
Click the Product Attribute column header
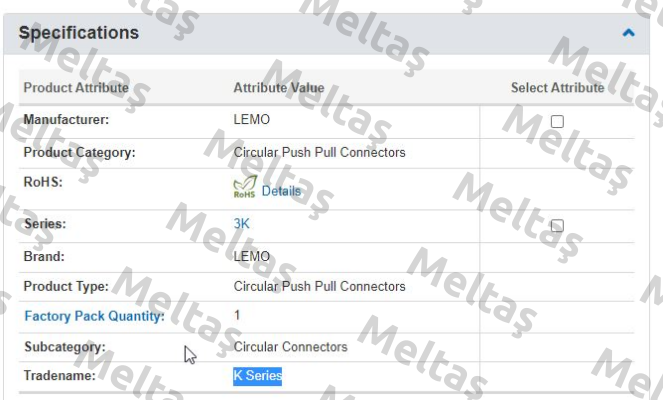pyautogui.click(x=76, y=88)
